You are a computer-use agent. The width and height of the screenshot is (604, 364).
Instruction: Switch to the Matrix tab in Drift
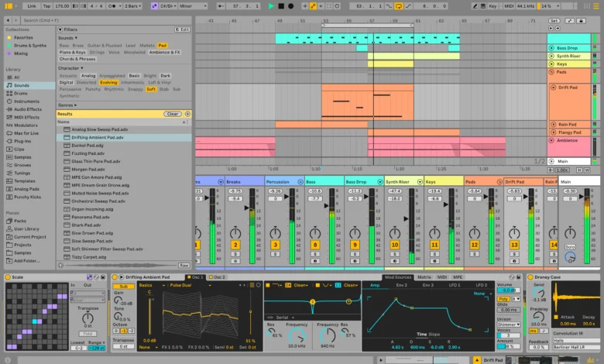pos(424,276)
